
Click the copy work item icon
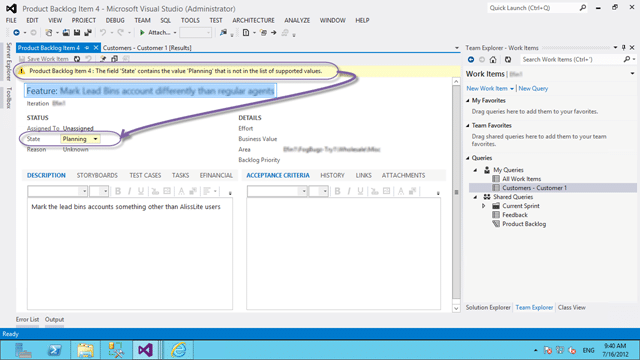[x=115, y=59]
